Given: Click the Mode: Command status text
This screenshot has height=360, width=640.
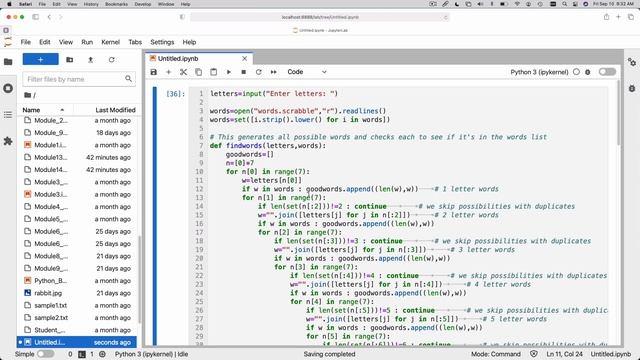Looking at the screenshot, I should (496, 354).
